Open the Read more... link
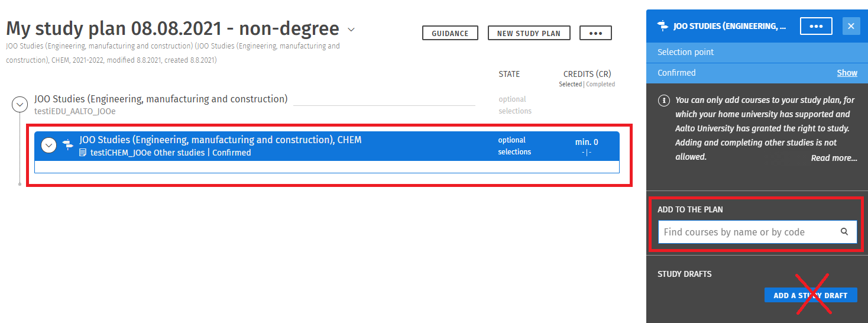868x323 pixels. tap(834, 158)
